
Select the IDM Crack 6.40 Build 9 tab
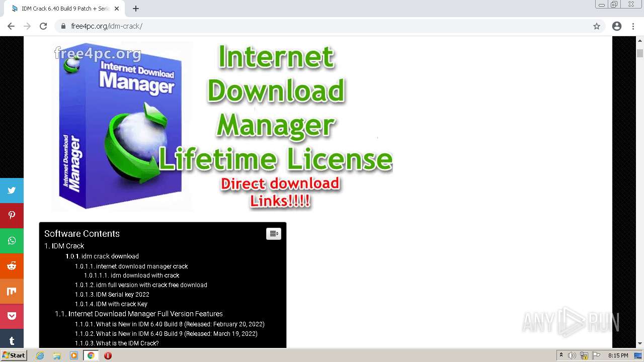tap(65, 9)
